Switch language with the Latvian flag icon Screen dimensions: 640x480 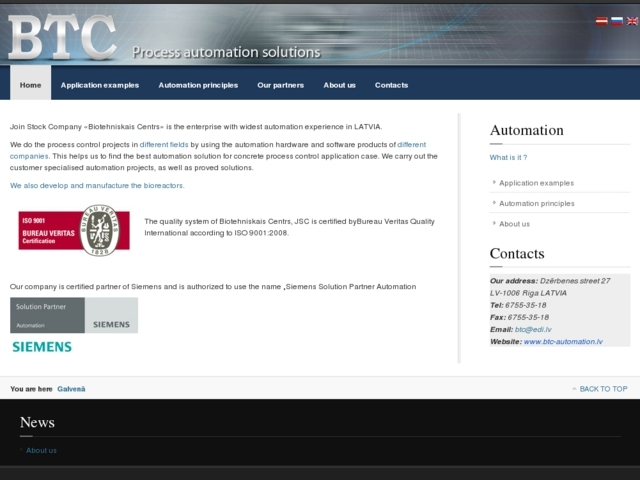pos(601,21)
